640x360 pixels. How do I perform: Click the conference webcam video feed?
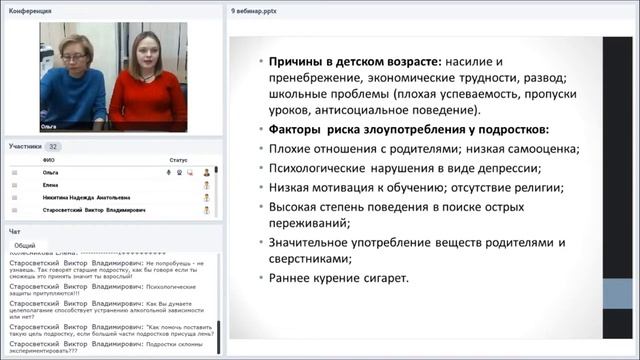pos(113,77)
